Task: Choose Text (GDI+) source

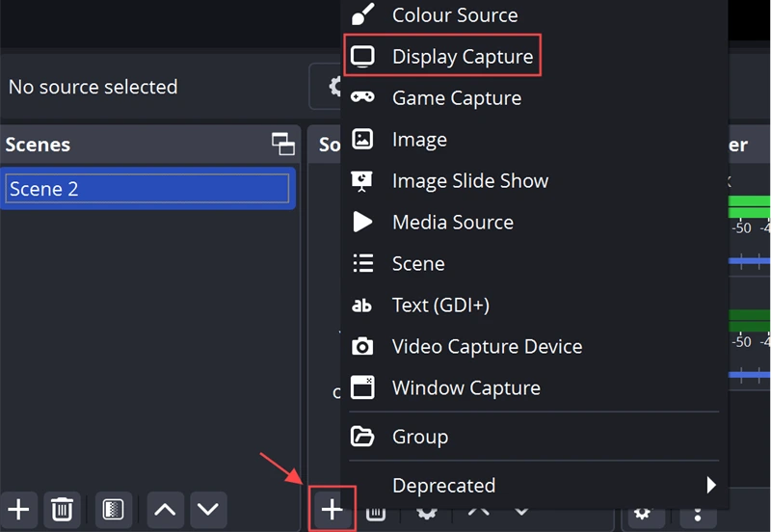Action: [440, 306]
